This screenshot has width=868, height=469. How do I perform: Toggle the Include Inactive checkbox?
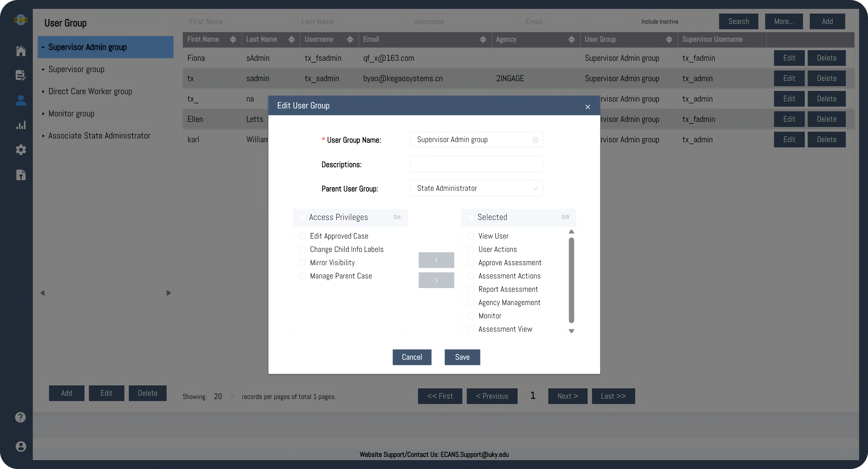pos(634,22)
